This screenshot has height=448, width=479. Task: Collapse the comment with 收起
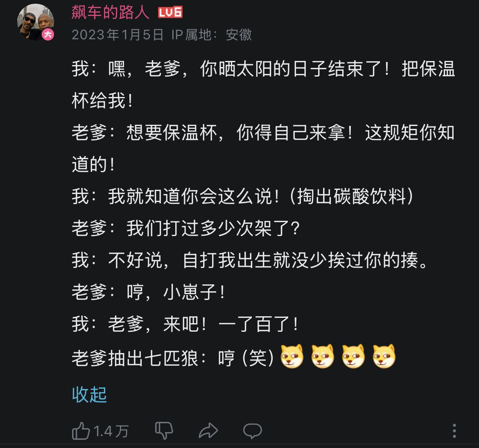(x=89, y=394)
